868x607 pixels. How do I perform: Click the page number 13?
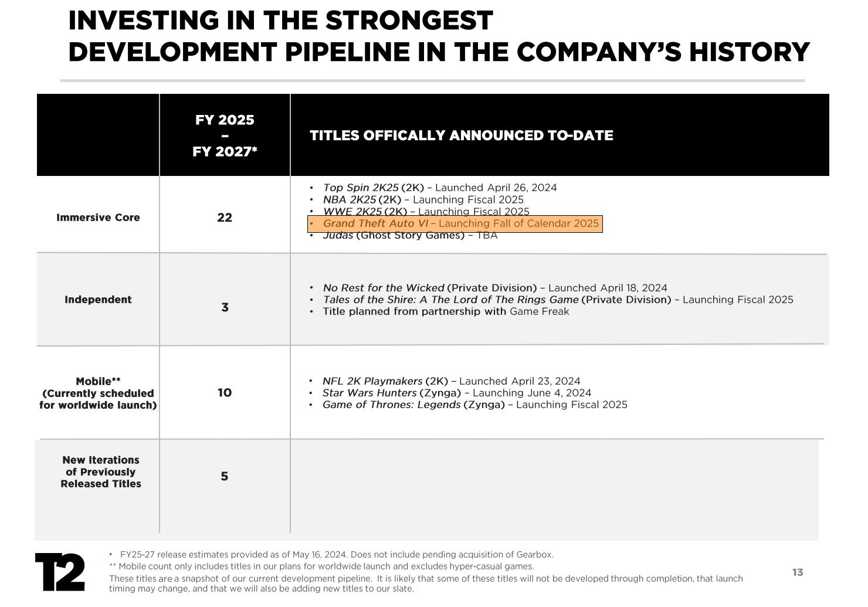tap(798, 572)
